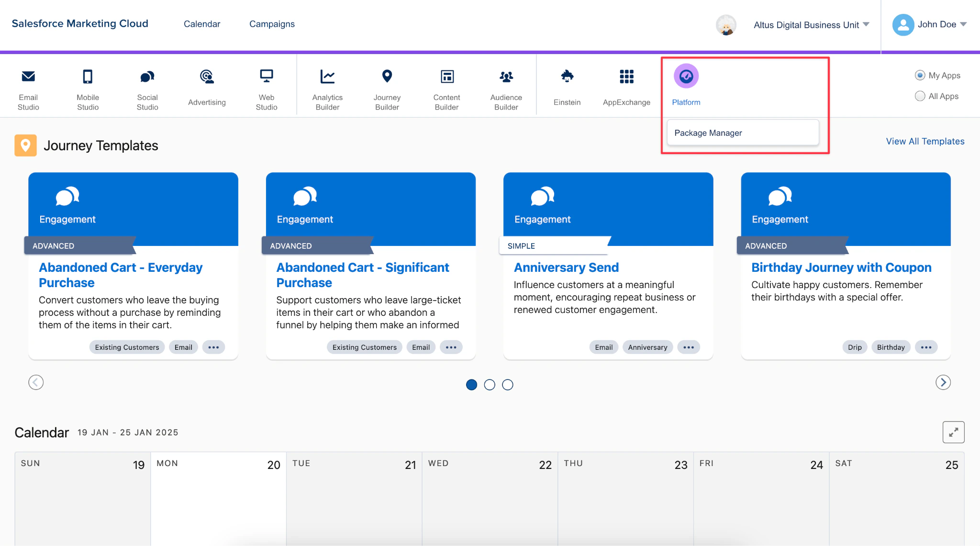Go to next journey templates
980x546 pixels.
(x=943, y=382)
